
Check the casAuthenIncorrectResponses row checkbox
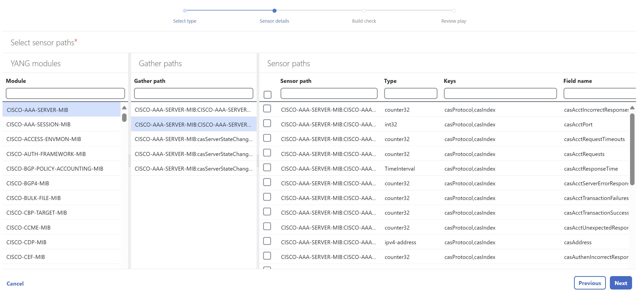267,256
